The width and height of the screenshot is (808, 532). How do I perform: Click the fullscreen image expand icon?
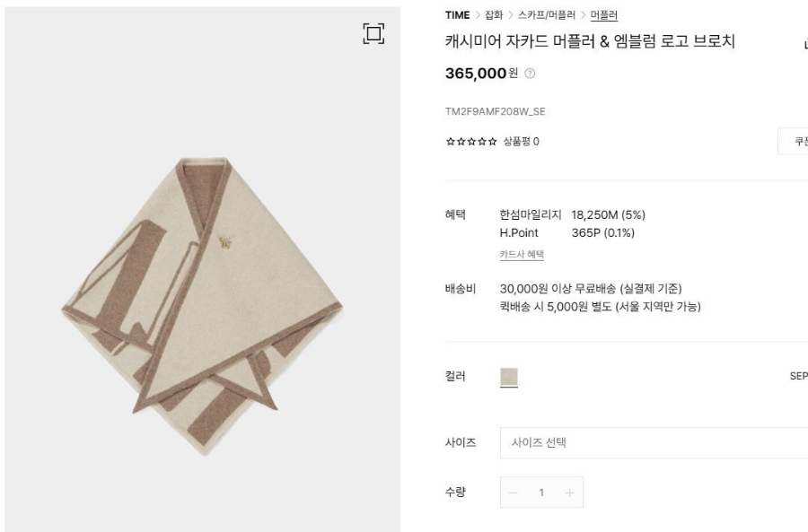click(x=373, y=34)
